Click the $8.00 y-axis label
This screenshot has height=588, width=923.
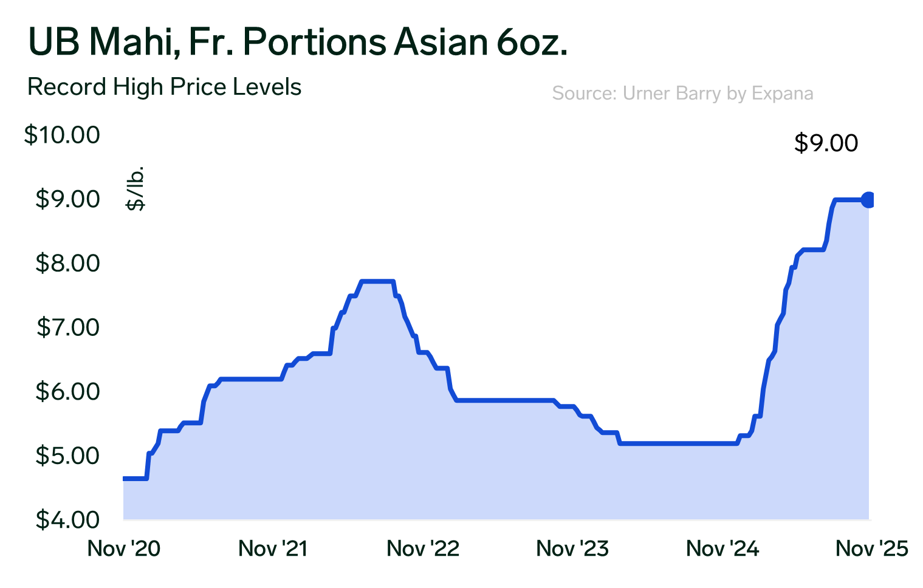pyautogui.click(x=67, y=263)
